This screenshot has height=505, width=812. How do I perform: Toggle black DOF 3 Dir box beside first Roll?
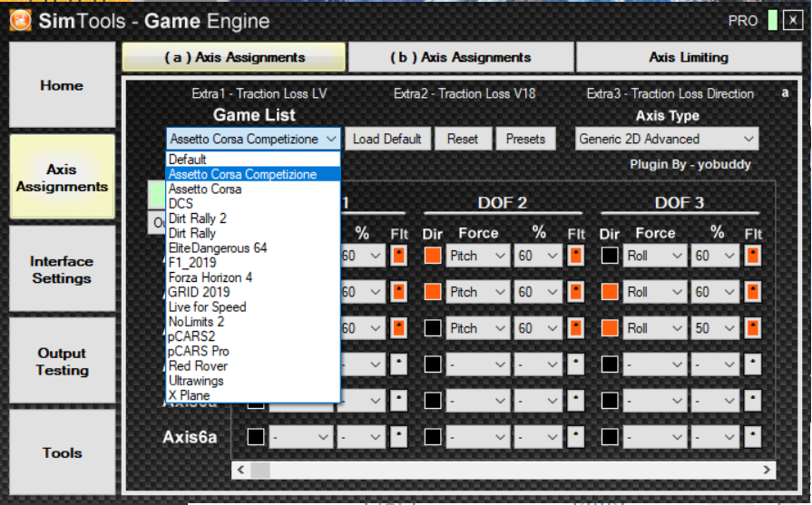(610, 256)
